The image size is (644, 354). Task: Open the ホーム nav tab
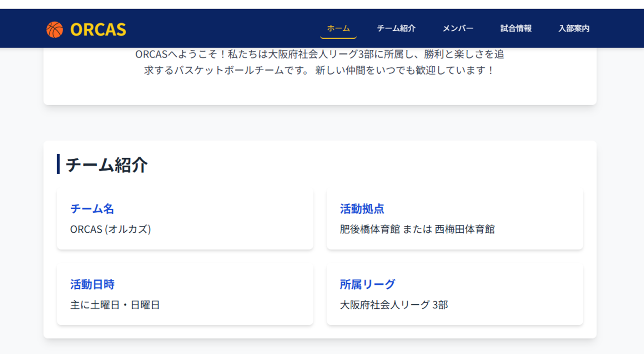click(x=338, y=29)
